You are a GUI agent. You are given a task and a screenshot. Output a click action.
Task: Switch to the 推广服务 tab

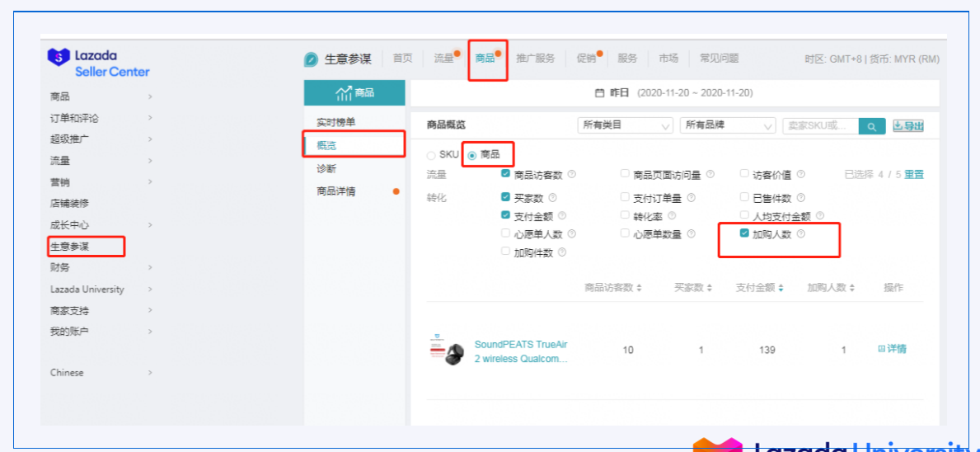[535, 58]
